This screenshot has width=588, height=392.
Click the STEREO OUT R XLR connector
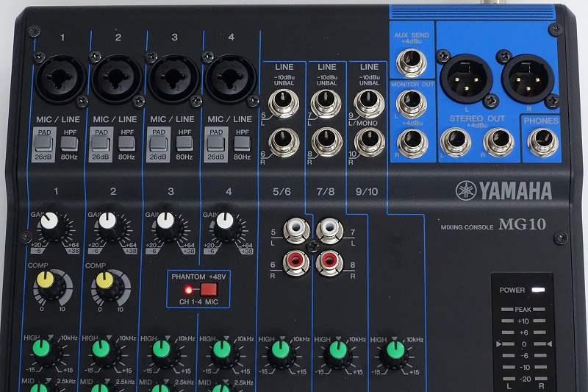pyautogui.click(x=528, y=79)
